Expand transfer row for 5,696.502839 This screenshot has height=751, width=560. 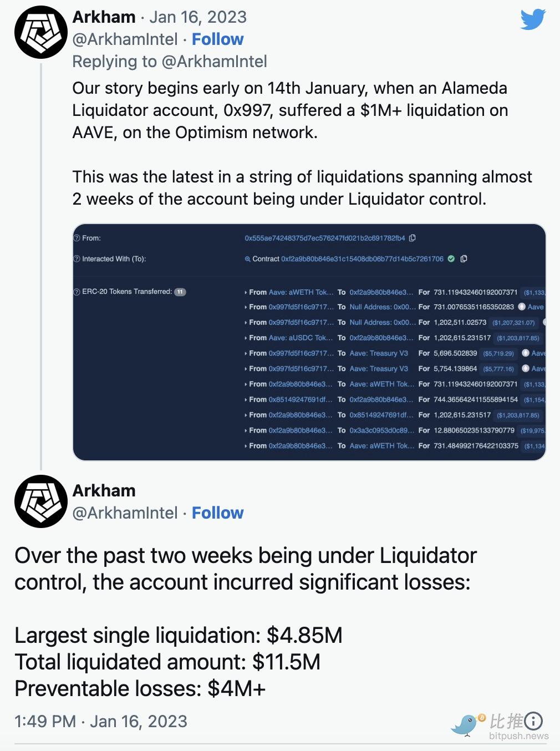click(x=246, y=353)
